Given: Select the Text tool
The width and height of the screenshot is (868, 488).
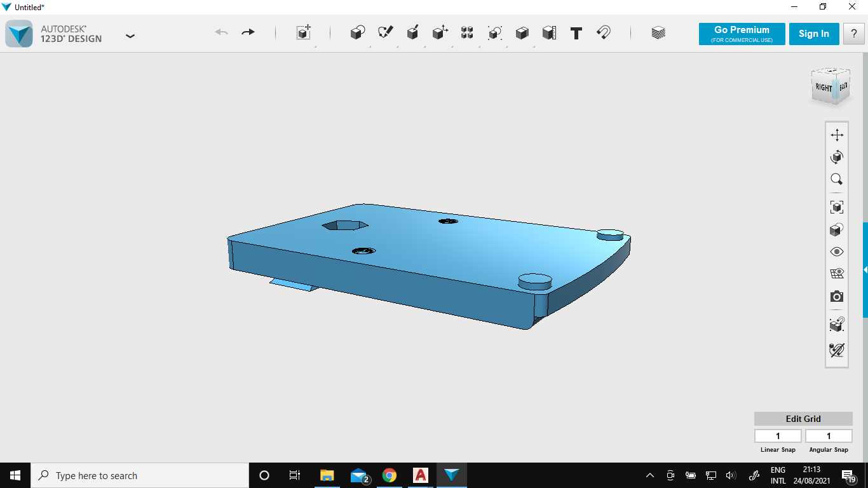Looking at the screenshot, I should [576, 33].
